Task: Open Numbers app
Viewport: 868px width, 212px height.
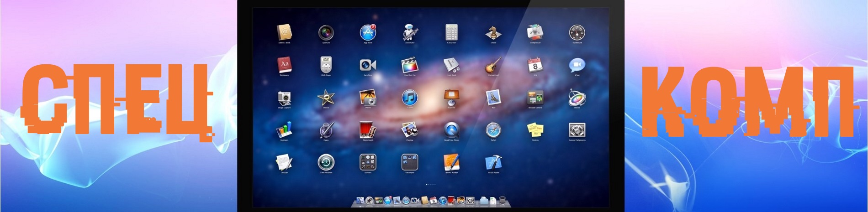Action: tap(284, 130)
